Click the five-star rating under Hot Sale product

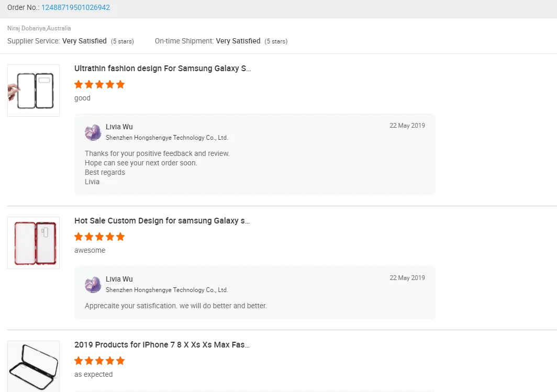[x=99, y=237]
